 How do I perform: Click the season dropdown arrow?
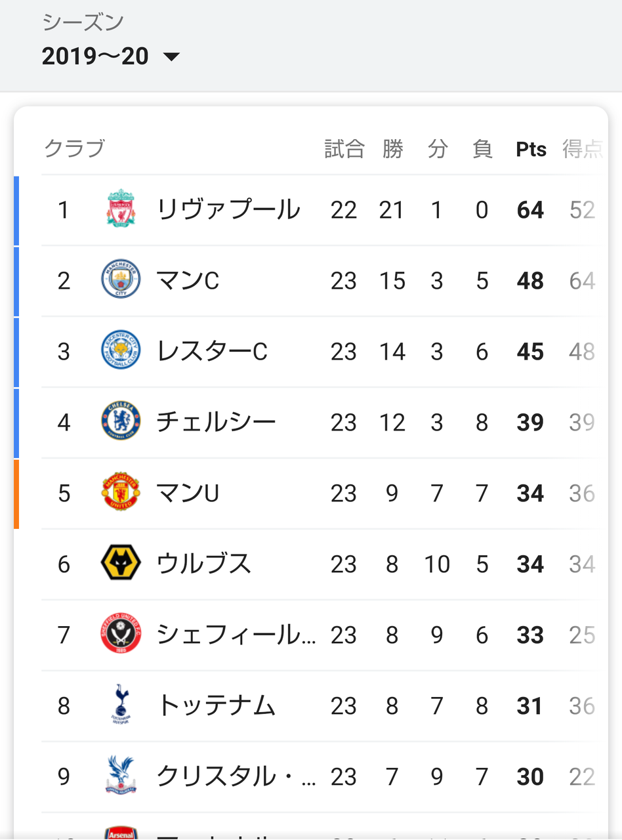(x=171, y=57)
